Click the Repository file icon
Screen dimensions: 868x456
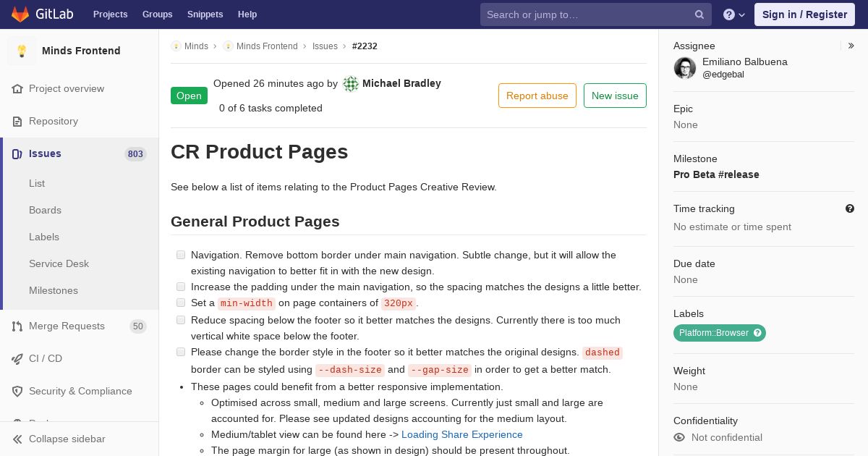click(x=17, y=121)
